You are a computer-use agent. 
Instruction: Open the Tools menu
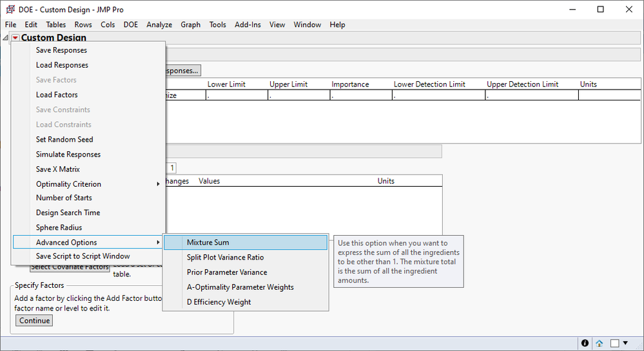(x=218, y=24)
